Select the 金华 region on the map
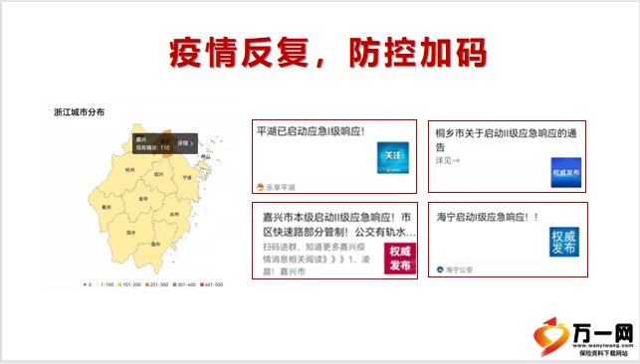Image resolution: width=640 pixels, height=364 pixels. [x=143, y=199]
